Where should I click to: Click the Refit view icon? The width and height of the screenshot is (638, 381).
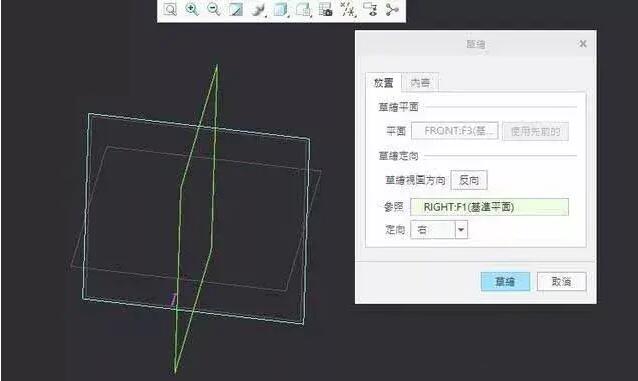tap(170, 9)
